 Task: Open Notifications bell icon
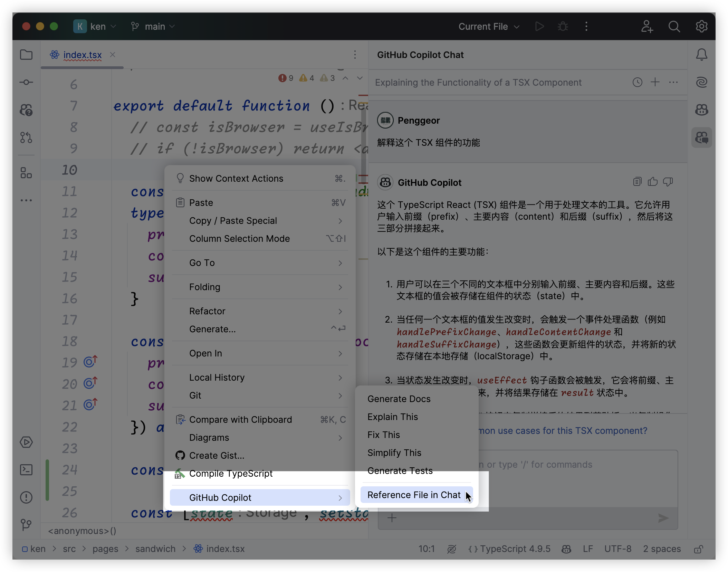[x=701, y=55]
